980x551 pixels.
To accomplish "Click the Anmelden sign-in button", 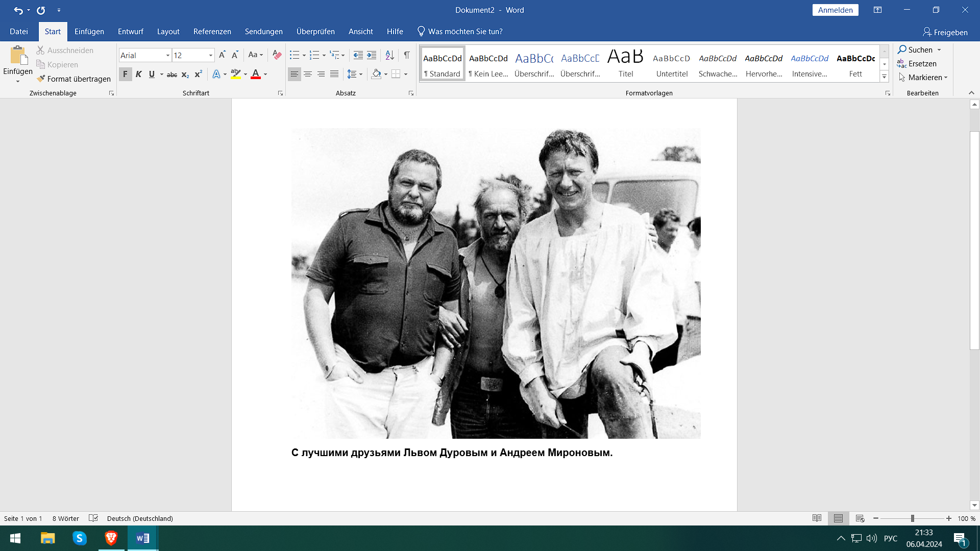I will [x=835, y=10].
